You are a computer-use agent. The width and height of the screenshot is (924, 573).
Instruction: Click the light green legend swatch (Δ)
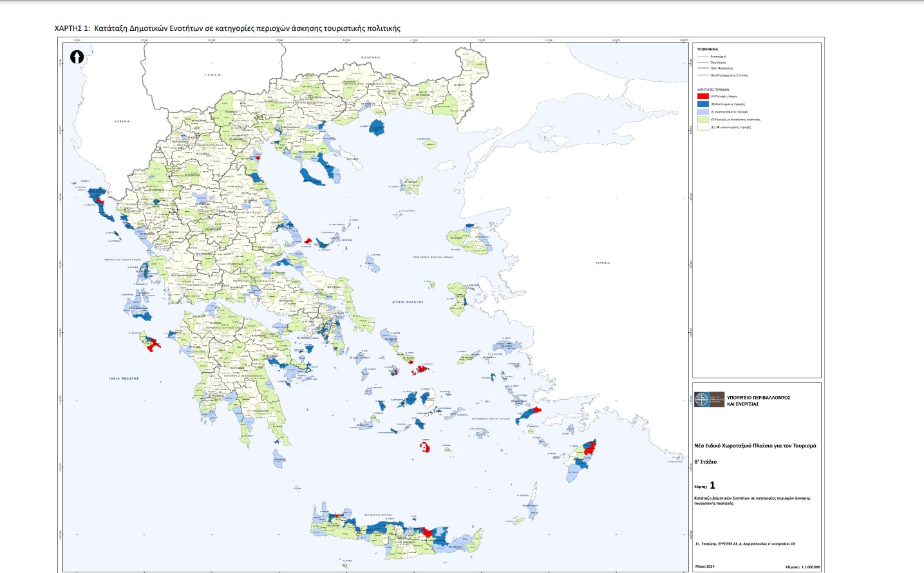point(702,120)
